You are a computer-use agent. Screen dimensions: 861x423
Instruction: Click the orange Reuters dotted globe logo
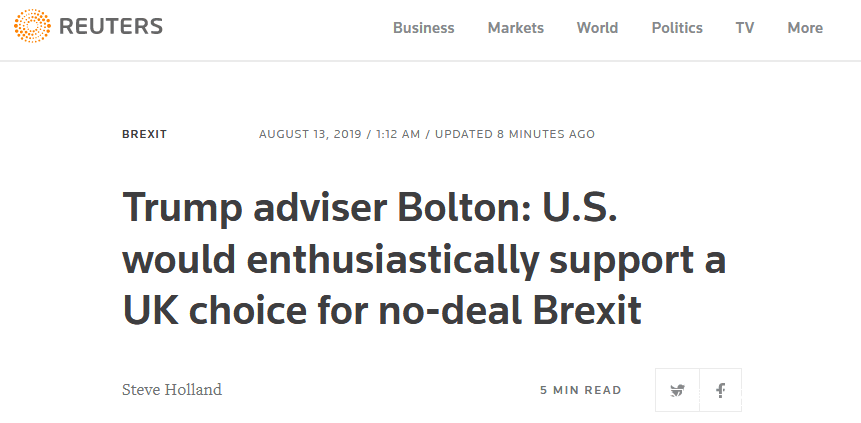pyautogui.click(x=33, y=27)
